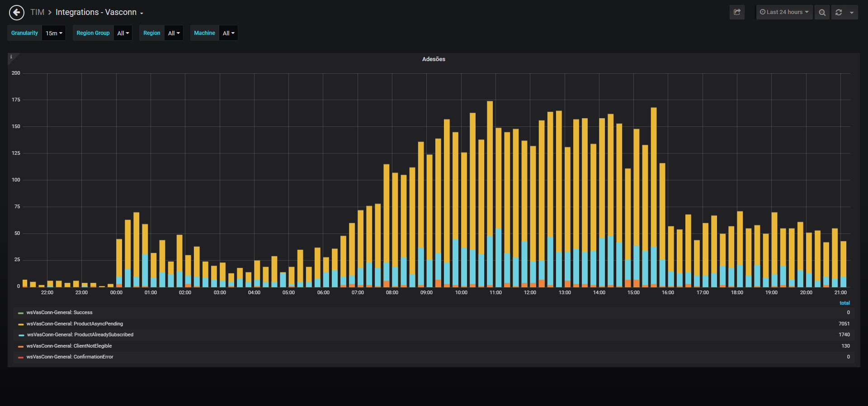Open the Region All dropdown
This screenshot has height=406, width=868.
(x=174, y=33)
